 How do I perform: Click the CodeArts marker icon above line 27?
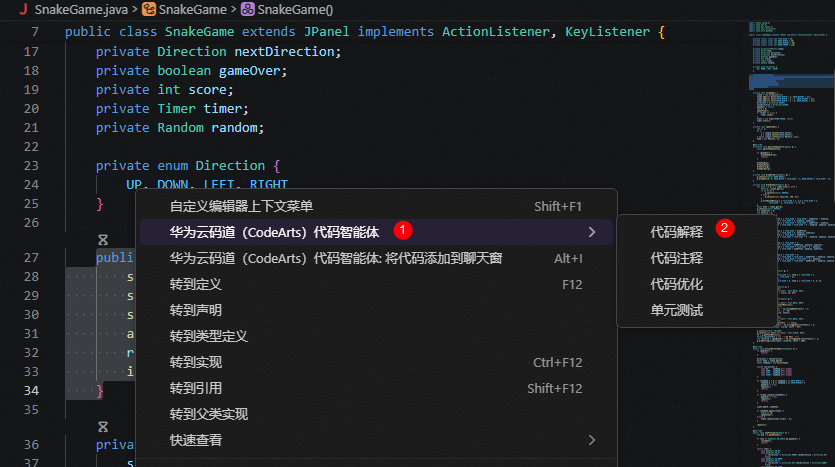[x=103, y=240]
